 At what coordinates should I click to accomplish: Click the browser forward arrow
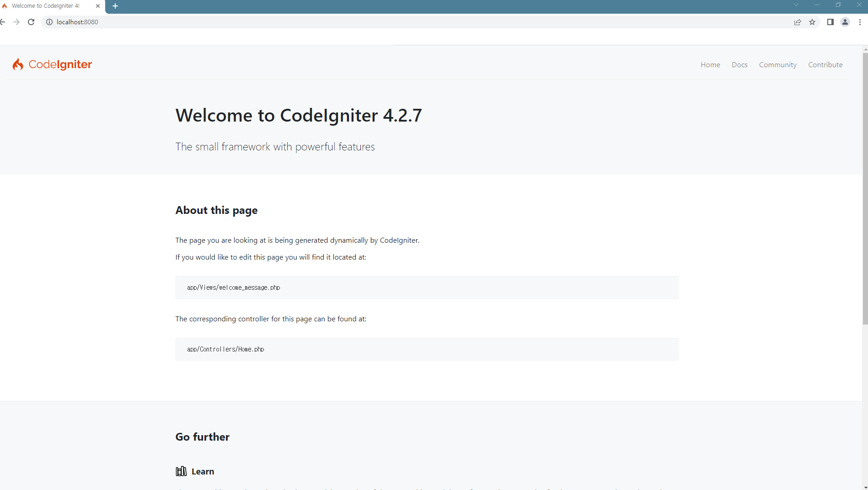coord(16,22)
